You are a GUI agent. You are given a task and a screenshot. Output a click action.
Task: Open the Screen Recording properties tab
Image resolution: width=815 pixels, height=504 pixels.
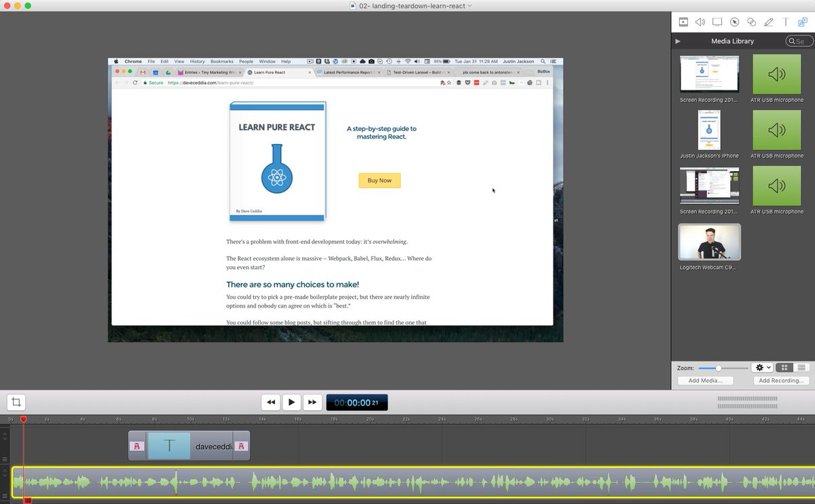pyautogui.click(x=717, y=22)
